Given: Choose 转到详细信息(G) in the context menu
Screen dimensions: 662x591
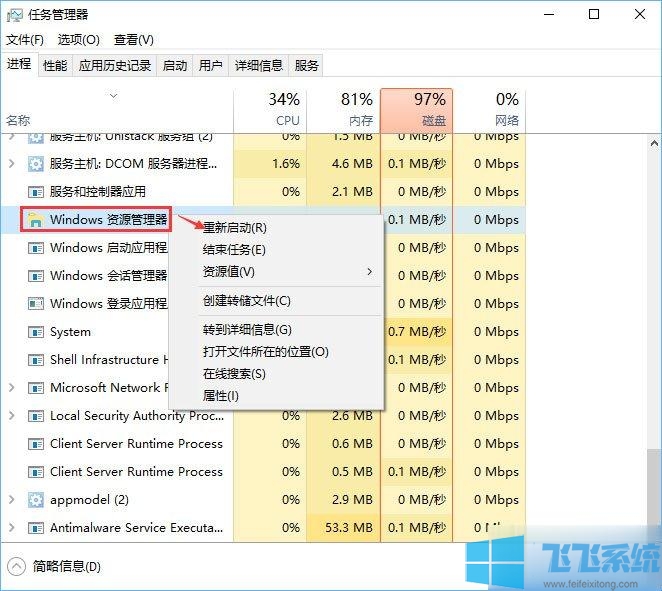Looking at the screenshot, I should point(276,330).
